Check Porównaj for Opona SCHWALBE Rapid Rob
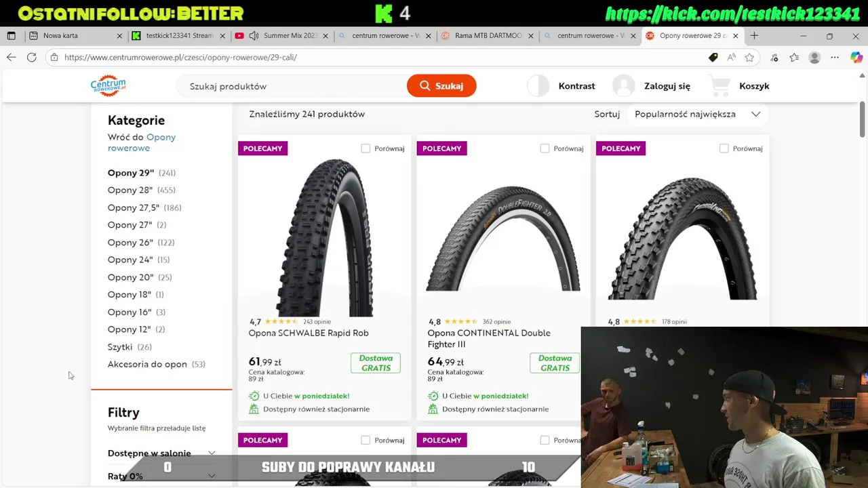 [x=366, y=148]
